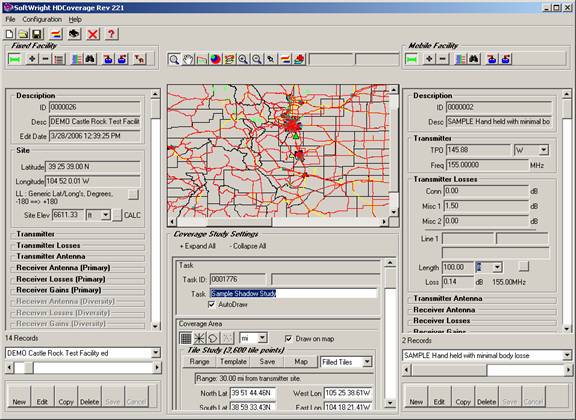Click the Freq input field
This screenshot has height=420, width=576.
(x=487, y=165)
